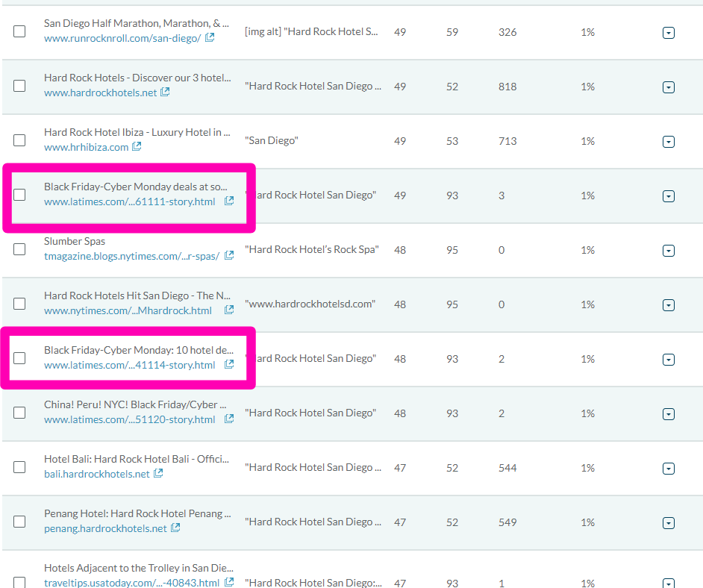Tick the Slumber Spas row checkbox
Image resolution: width=703 pixels, height=588 pixels.
pos(19,249)
